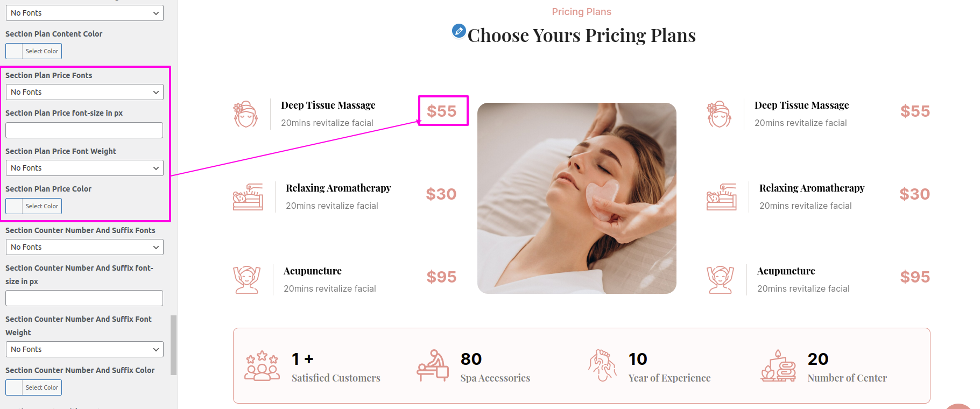
Task: Click the spa facial massage photo
Action: [x=577, y=198]
